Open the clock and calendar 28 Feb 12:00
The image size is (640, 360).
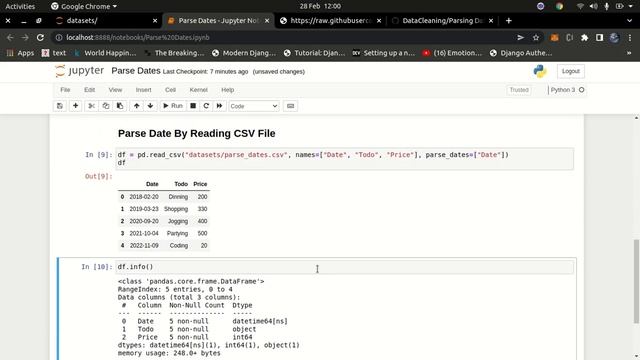[320, 6]
